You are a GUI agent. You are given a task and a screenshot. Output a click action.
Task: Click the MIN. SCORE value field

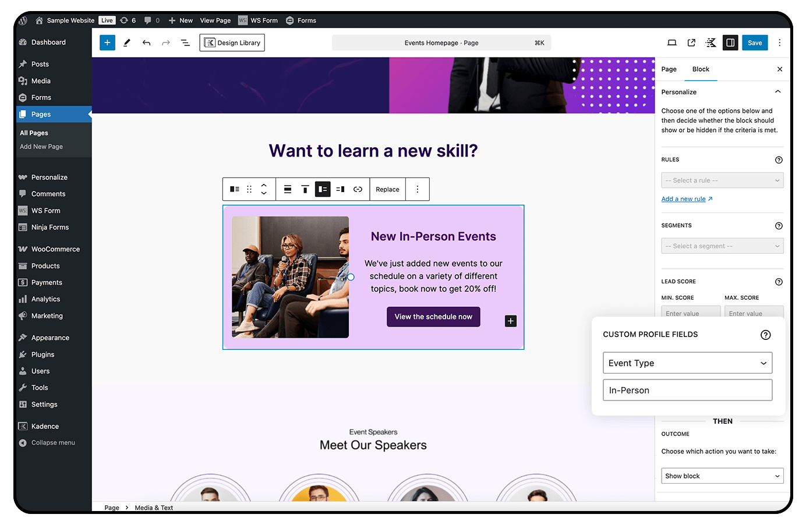691,313
